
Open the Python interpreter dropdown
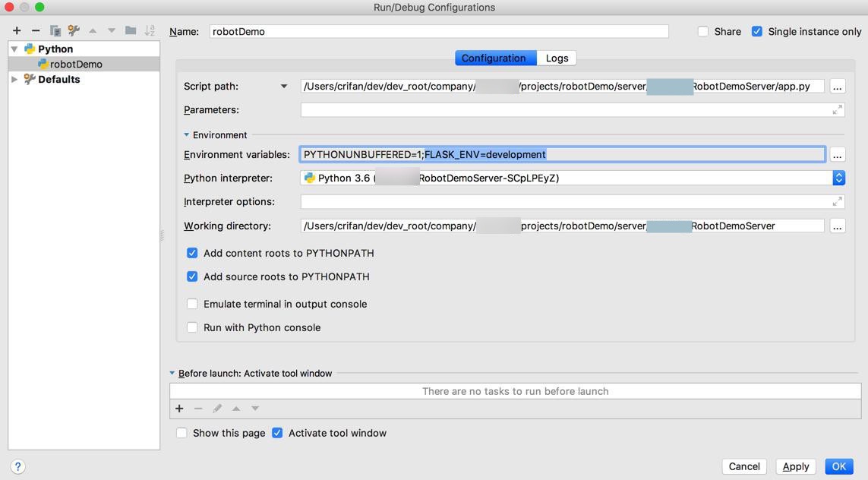[x=838, y=178]
